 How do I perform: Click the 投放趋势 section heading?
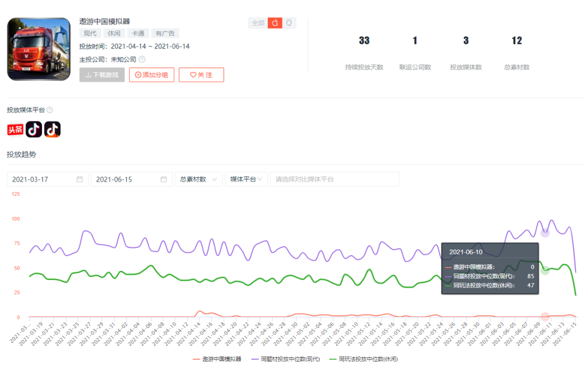pyautogui.click(x=21, y=154)
